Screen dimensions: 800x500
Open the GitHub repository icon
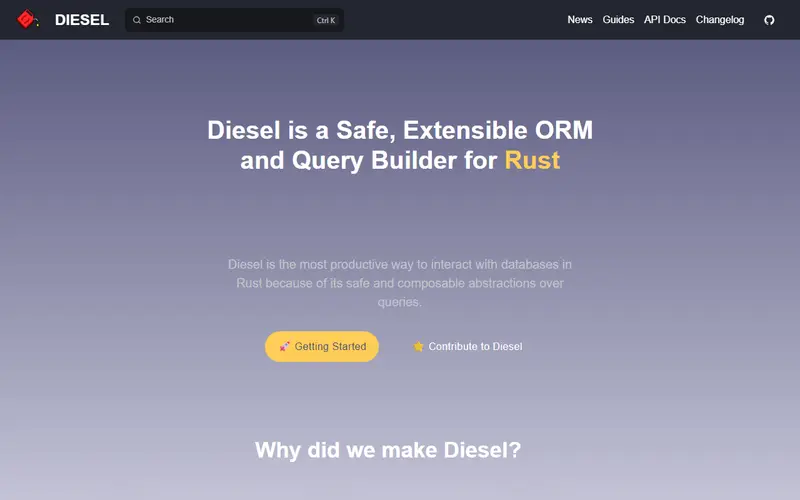pos(769,20)
